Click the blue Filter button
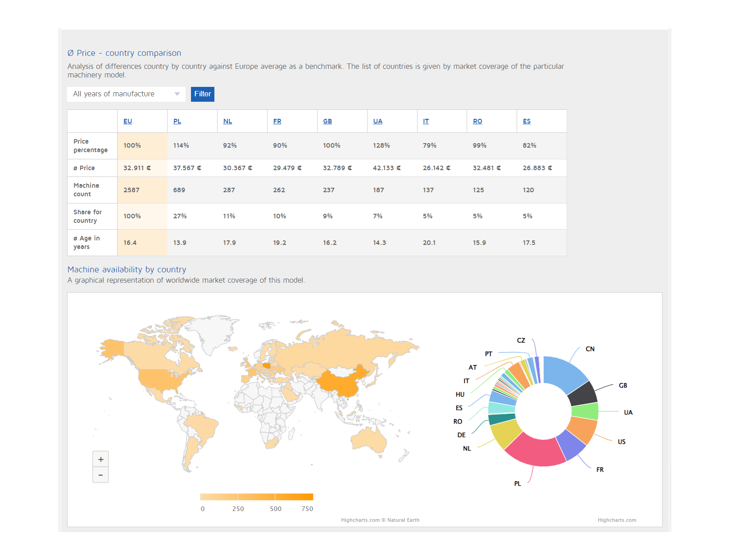 click(x=203, y=94)
